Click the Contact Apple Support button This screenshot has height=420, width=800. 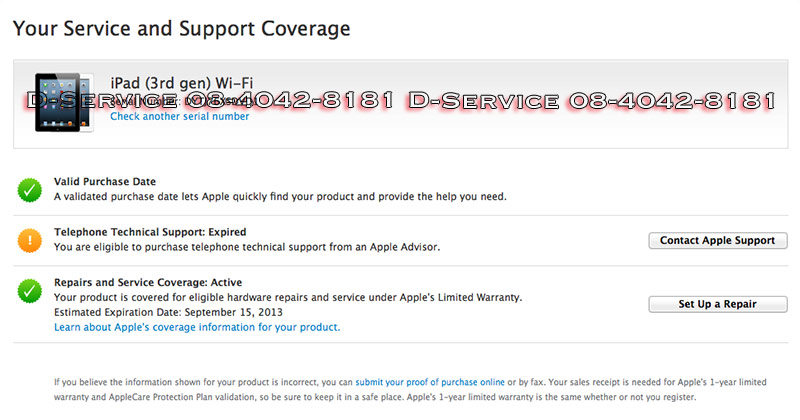tap(718, 240)
